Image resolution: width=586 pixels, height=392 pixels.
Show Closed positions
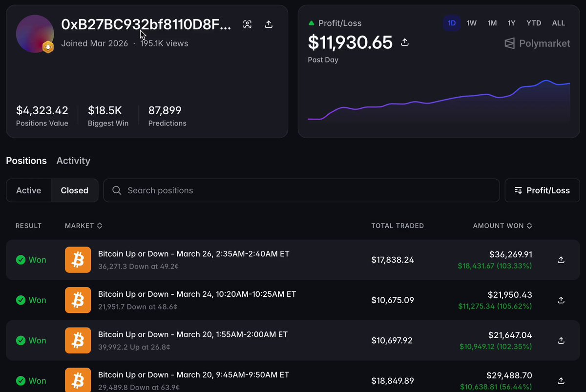[75, 190]
